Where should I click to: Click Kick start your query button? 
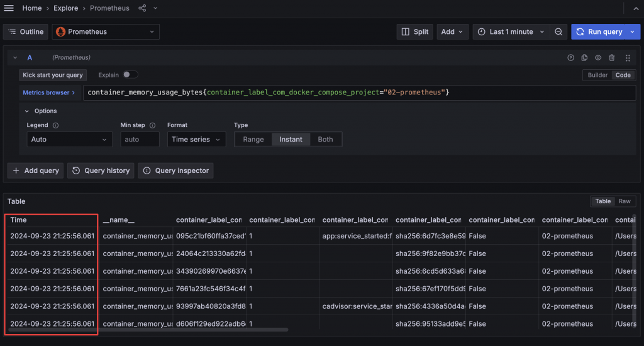click(x=53, y=75)
